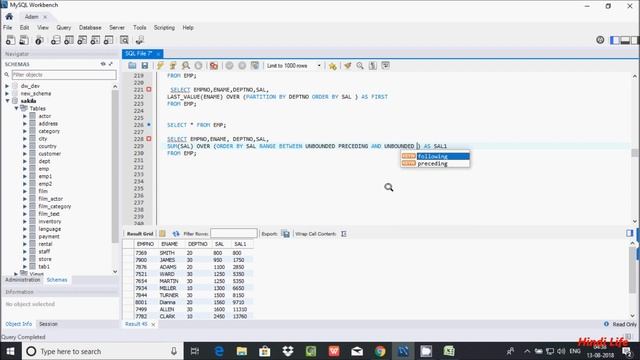Toggle invisible characters display icon
This screenshot has width=640, height=360.
[x=373, y=65]
